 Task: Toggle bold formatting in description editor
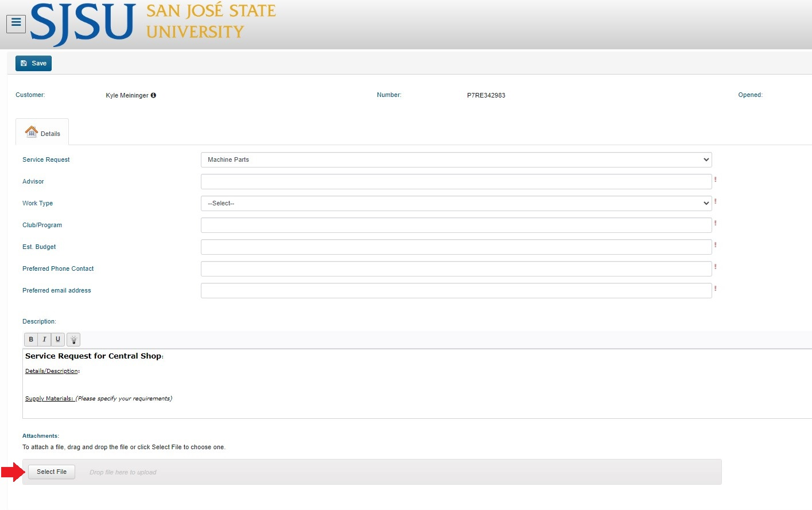31,340
